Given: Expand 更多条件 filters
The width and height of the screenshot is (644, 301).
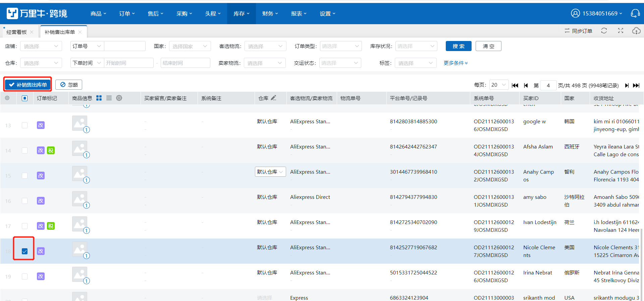Looking at the screenshot, I should [455, 63].
